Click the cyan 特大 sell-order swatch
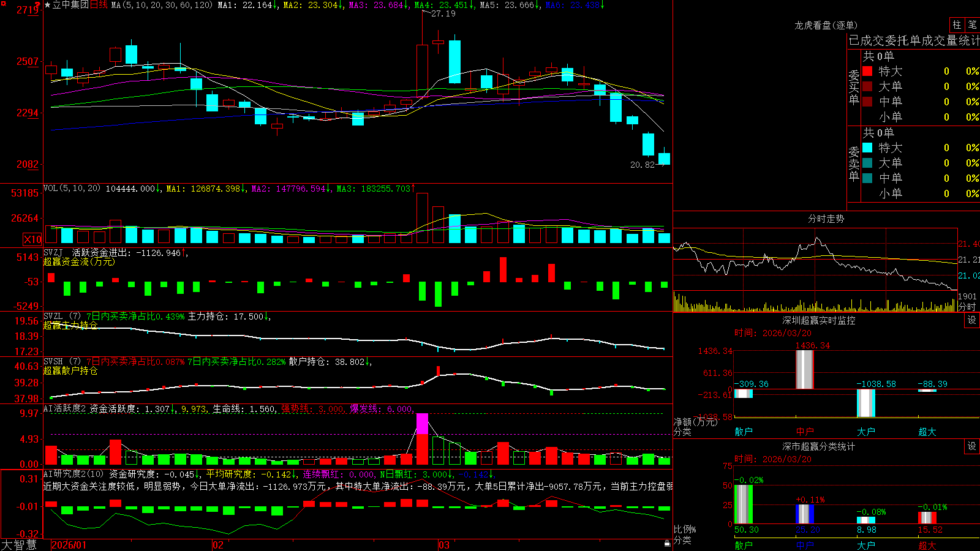Image resolution: width=980 pixels, height=551 pixels. coord(867,148)
